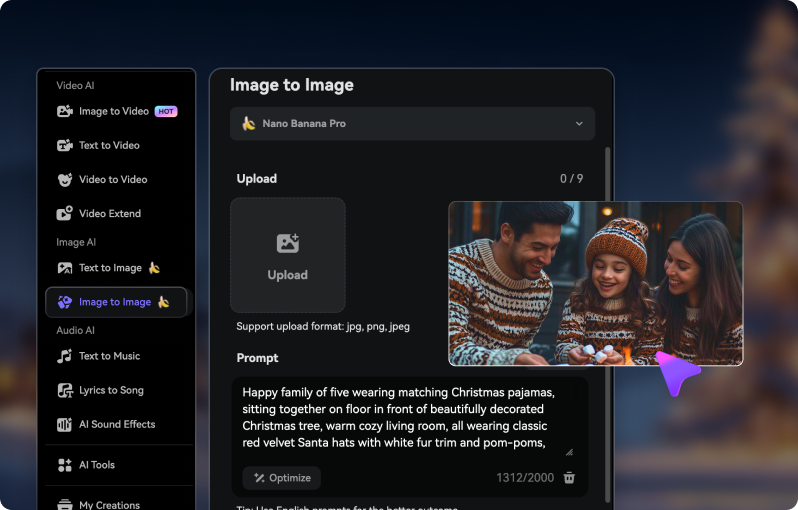The height and width of the screenshot is (510, 798).
Task: Click the add-image icon in upload box
Action: (288, 243)
